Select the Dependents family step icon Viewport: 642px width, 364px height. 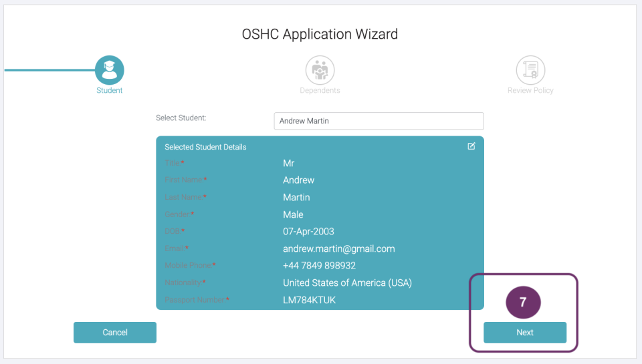coord(320,70)
